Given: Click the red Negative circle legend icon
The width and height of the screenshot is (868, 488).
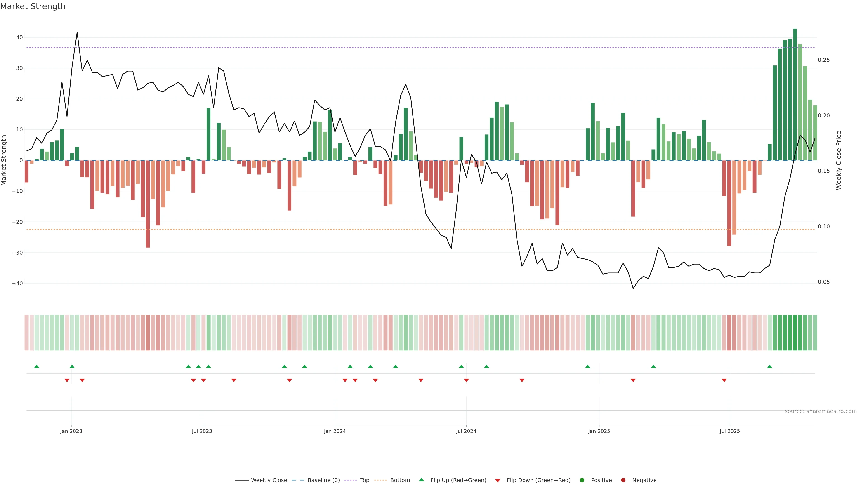Looking at the screenshot, I should (x=623, y=480).
